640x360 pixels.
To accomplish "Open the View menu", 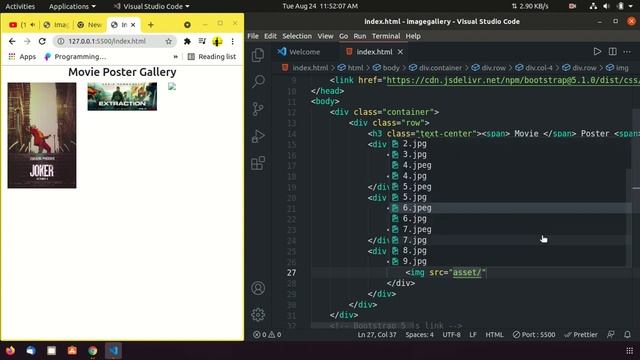I will (325, 36).
